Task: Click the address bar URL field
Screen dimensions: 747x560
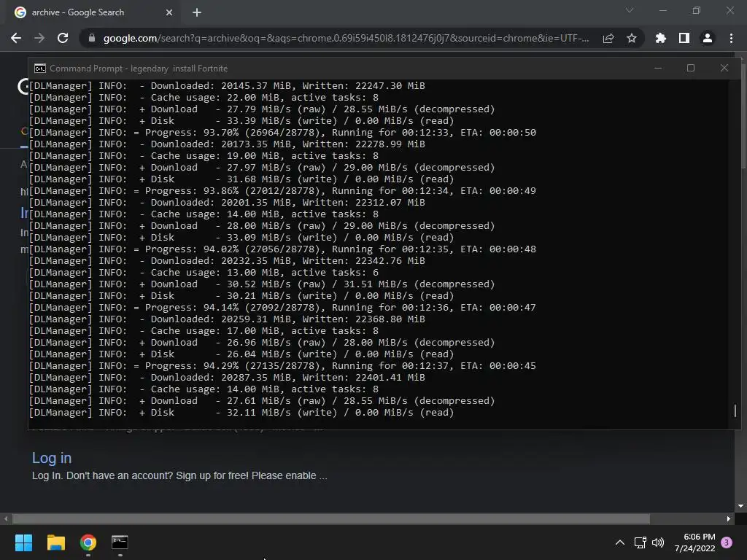Action: [346, 38]
